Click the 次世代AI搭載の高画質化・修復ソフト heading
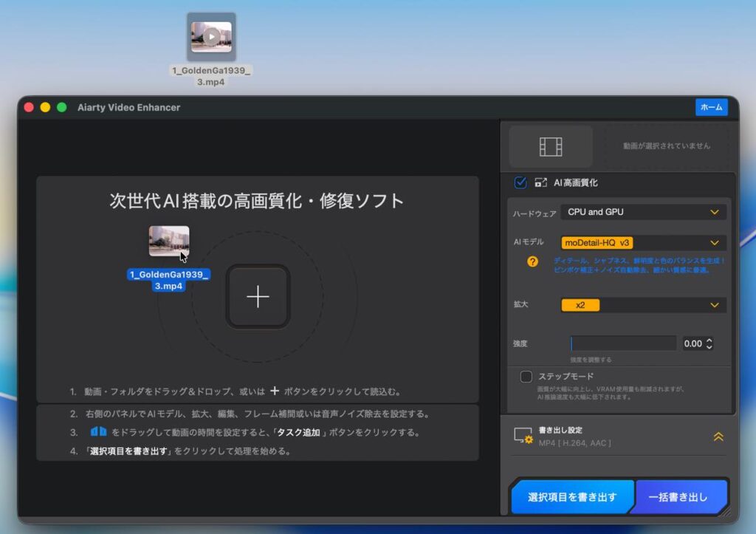Screen dimensions: 756x534 pos(257,201)
